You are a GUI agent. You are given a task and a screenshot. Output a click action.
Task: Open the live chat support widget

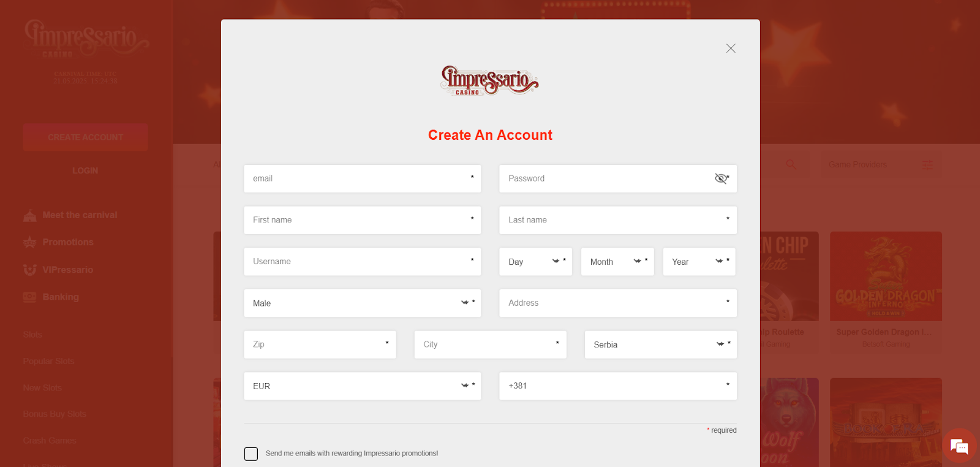click(959, 446)
